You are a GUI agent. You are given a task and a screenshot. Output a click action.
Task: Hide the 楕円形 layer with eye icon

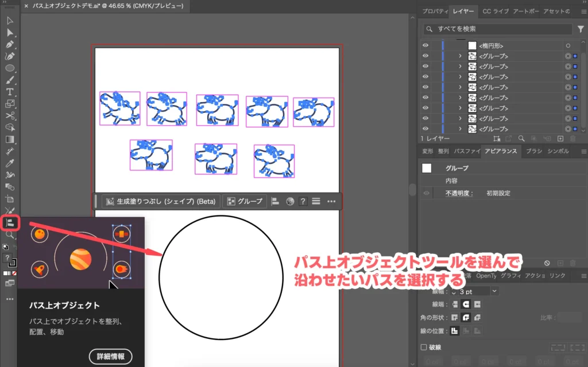pyautogui.click(x=425, y=45)
